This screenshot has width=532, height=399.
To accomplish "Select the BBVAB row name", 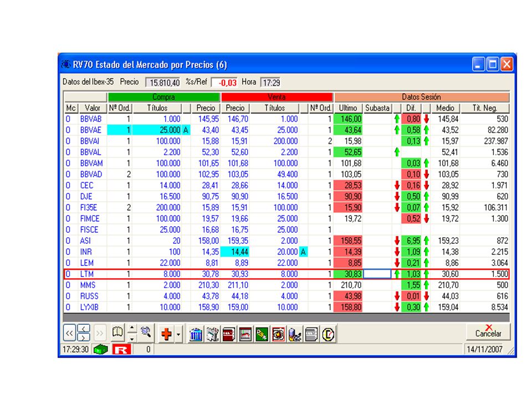I will point(91,119).
